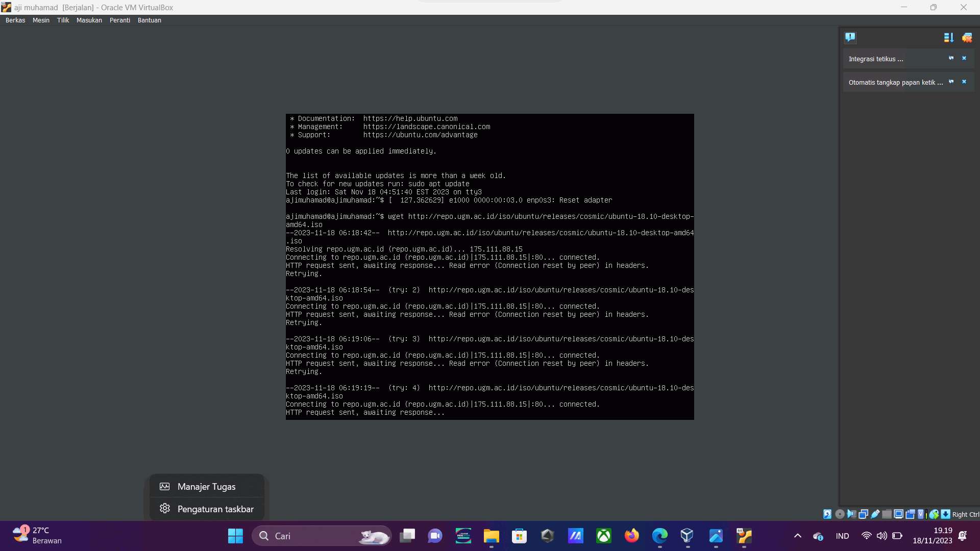This screenshot has height=551, width=980.
Task: Suppress future 'Otomatis tangkap papan ketik' notifications icon
Action: point(951,82)
